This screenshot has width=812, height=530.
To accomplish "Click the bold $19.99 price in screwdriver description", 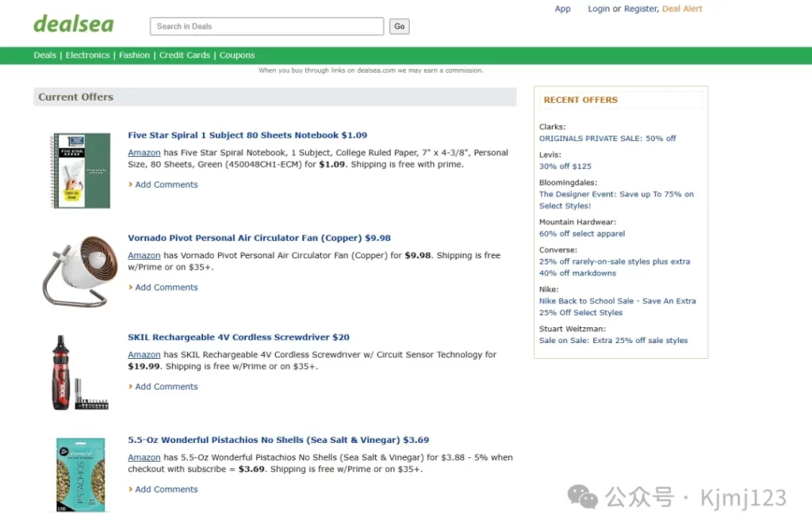I will [x=144, y=367].
